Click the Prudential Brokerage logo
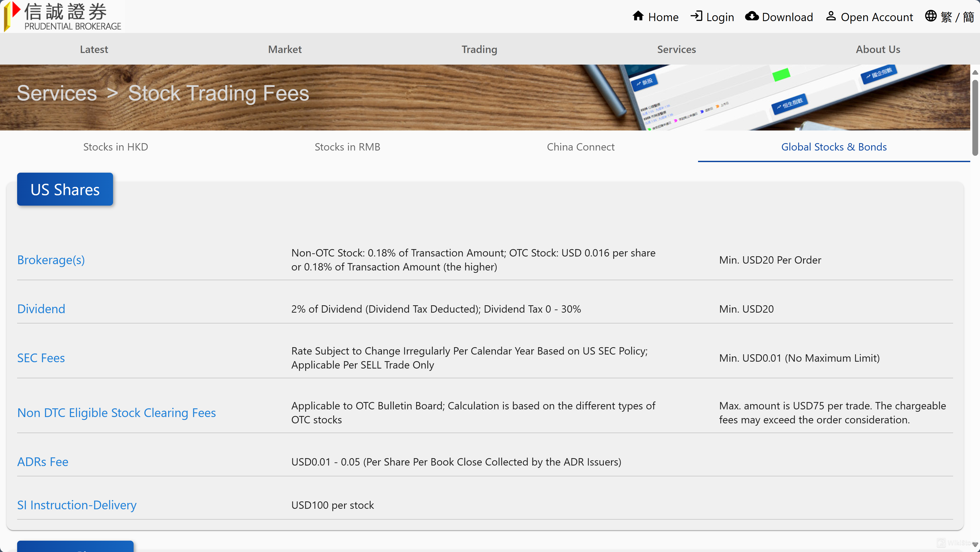Image resolution: width=980 pixels, height=552 pixels. pos(63,16)
